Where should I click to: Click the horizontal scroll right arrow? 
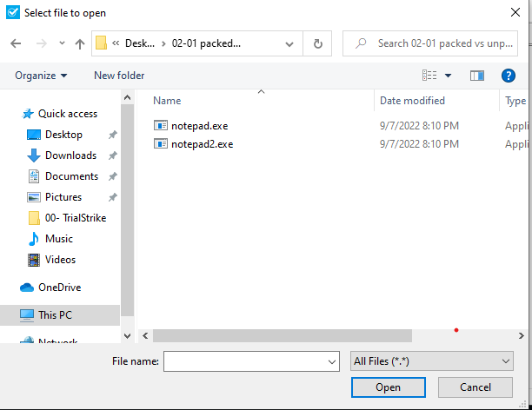[522, 336]
